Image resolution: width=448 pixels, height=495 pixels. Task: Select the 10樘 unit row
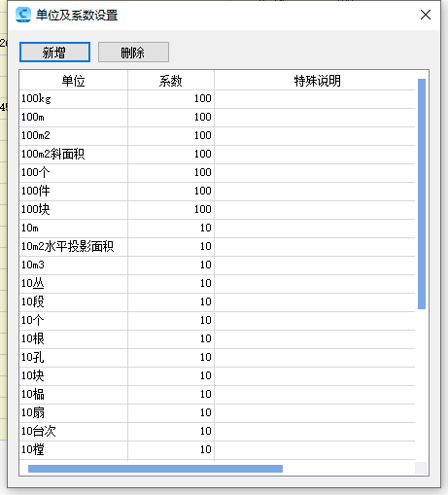pyautogui.click(x=217, y=450)
